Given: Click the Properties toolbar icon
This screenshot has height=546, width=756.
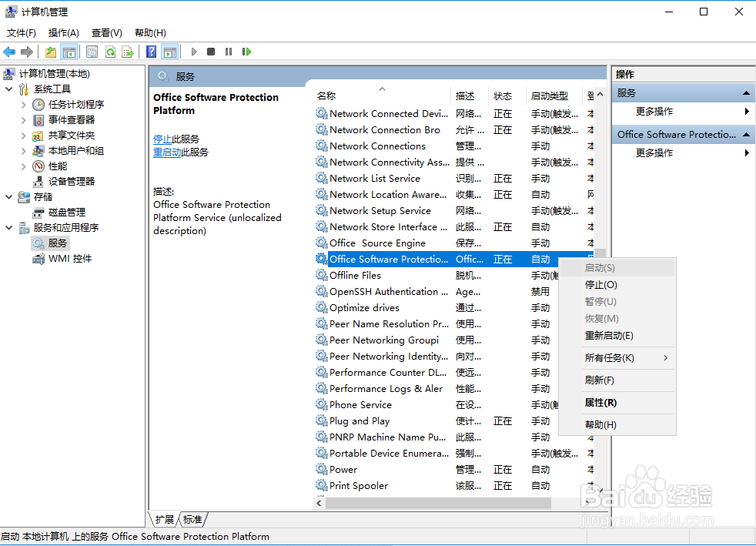Looking at the screenshot, I should click(x=92, y=52).
